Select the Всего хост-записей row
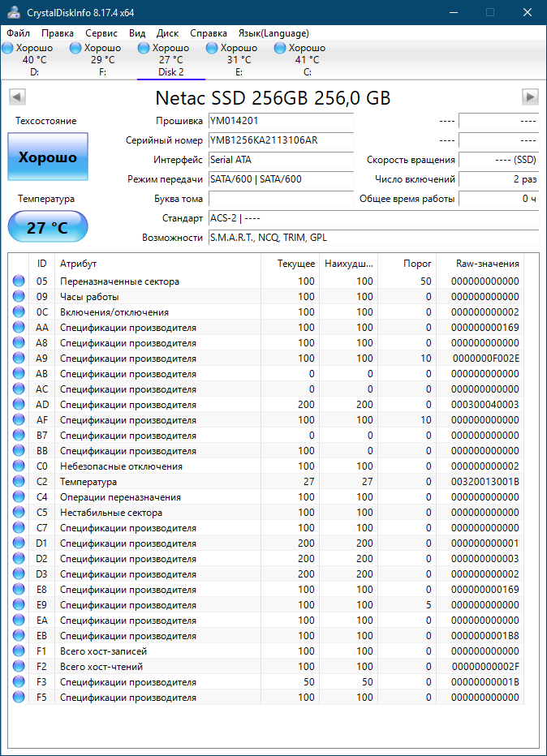 tap(266, 651)
